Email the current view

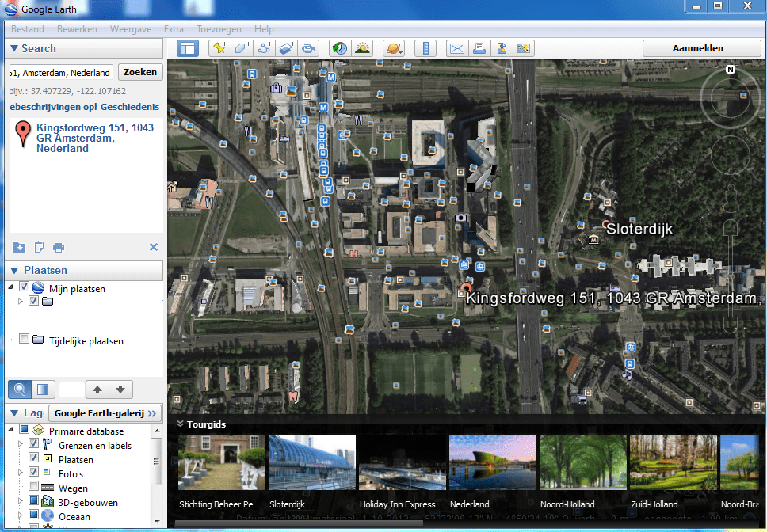pos(457,48)
